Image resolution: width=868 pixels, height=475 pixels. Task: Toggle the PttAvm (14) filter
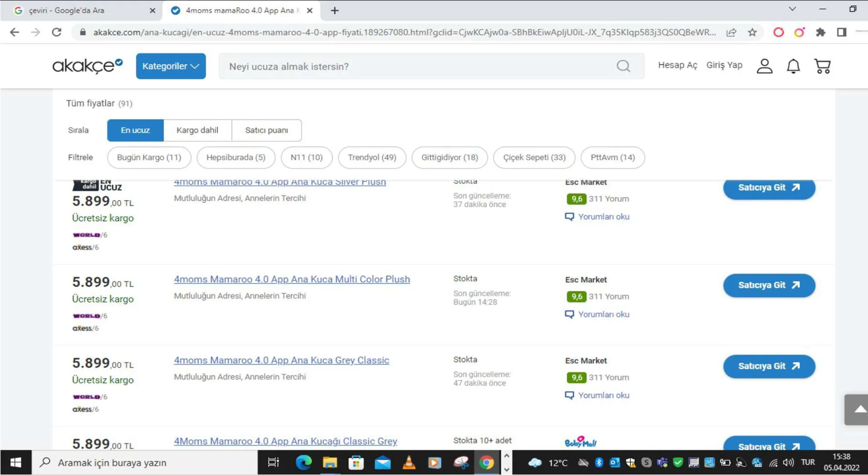pyautogui.click(x=613, y=157)
